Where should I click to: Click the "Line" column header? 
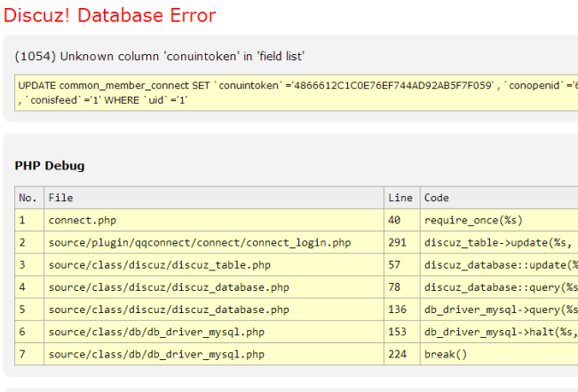400,198
